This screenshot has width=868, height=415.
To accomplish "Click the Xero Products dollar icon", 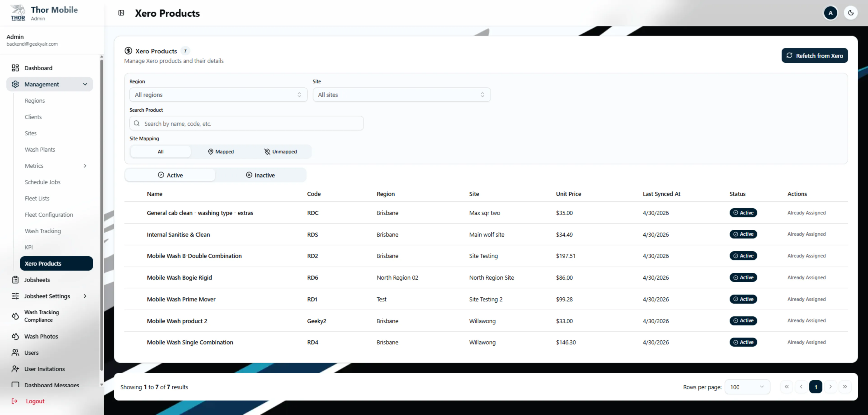I will coord(128,51).
